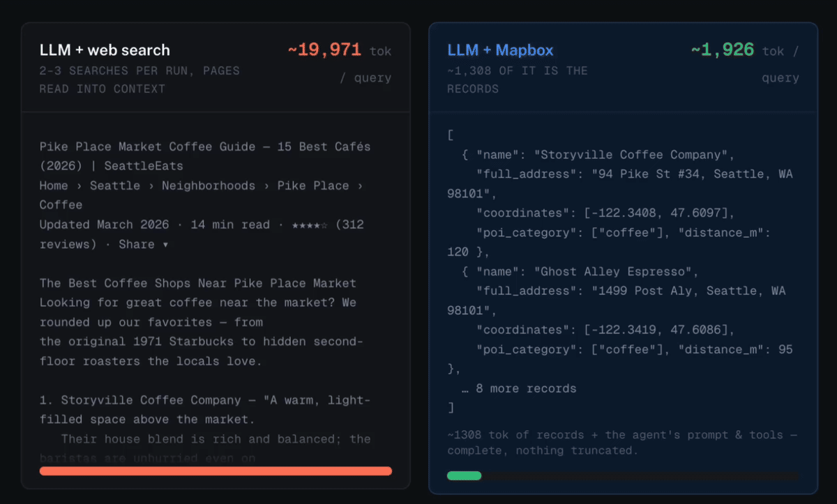Select the ~1,926 token count
This screenshot has width=837, height=504.
723,50
